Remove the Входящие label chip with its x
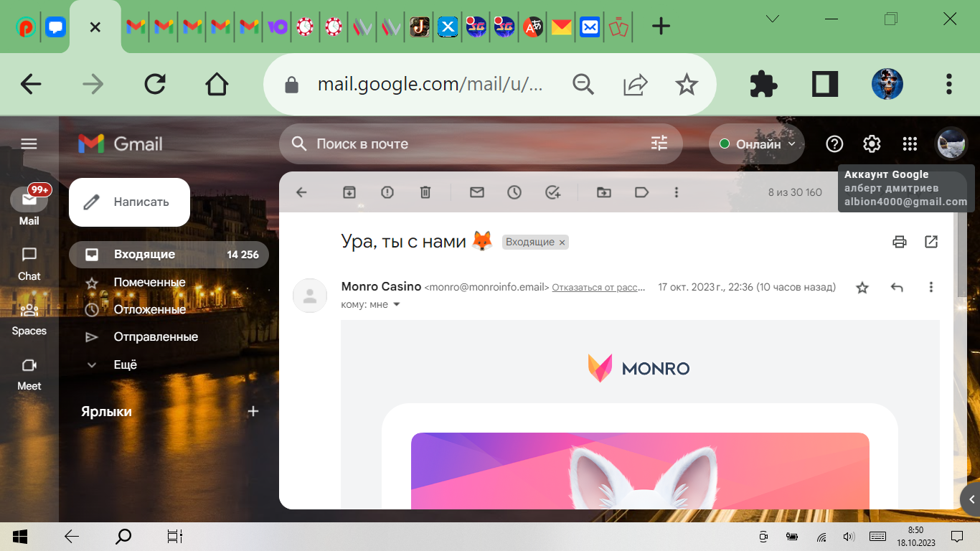Image resolution: width=980 pixels, height=551 pixels. (562, 242)
